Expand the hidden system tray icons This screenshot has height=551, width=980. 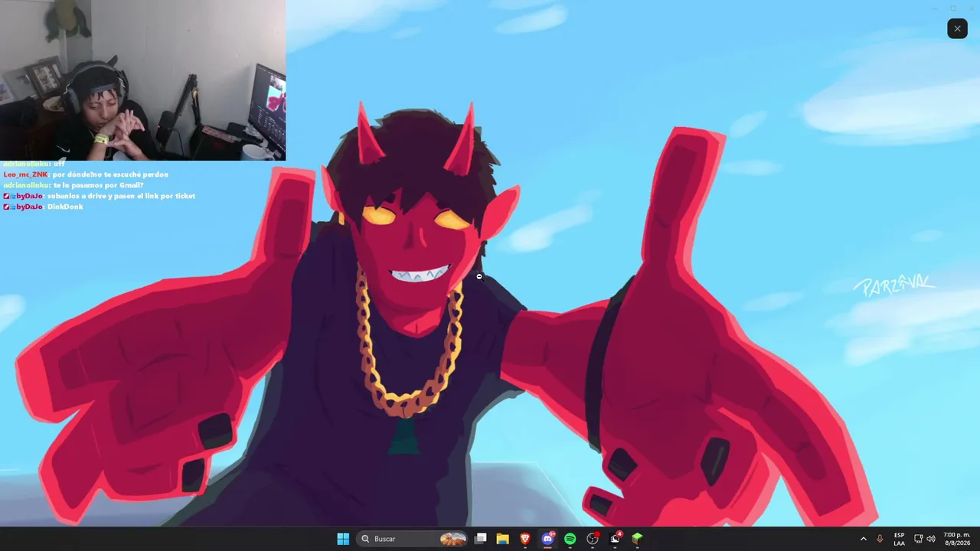pos(864,539)
